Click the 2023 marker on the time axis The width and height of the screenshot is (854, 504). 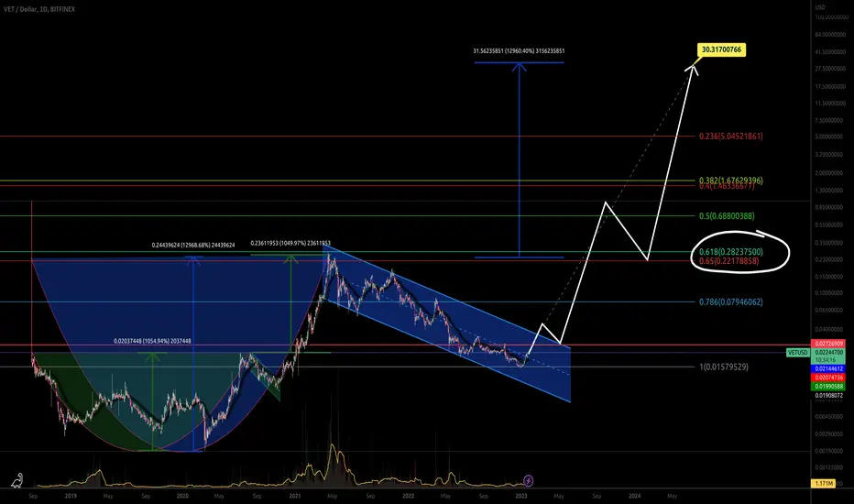coord(521,496)
